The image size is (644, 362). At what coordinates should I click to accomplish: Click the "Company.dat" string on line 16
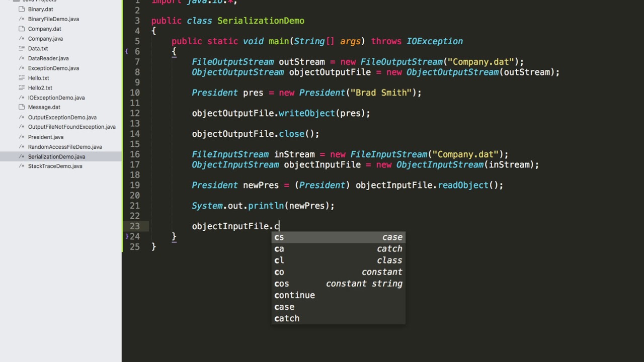(465, 154)
